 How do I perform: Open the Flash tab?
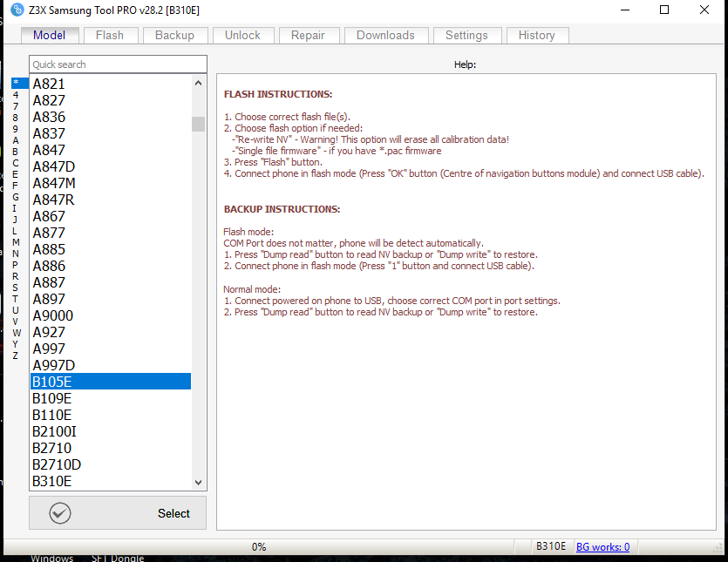(110, 35)
